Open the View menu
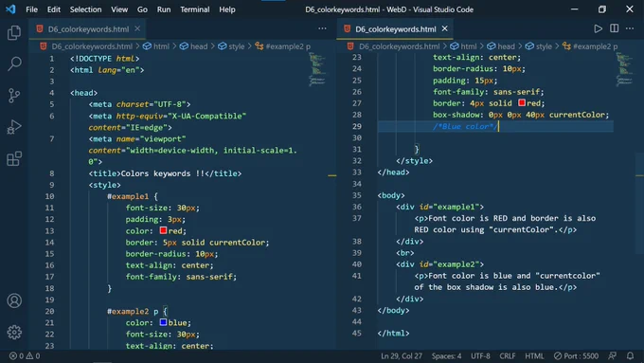Viewport: 644px width, 363px height. coord(119,9)
